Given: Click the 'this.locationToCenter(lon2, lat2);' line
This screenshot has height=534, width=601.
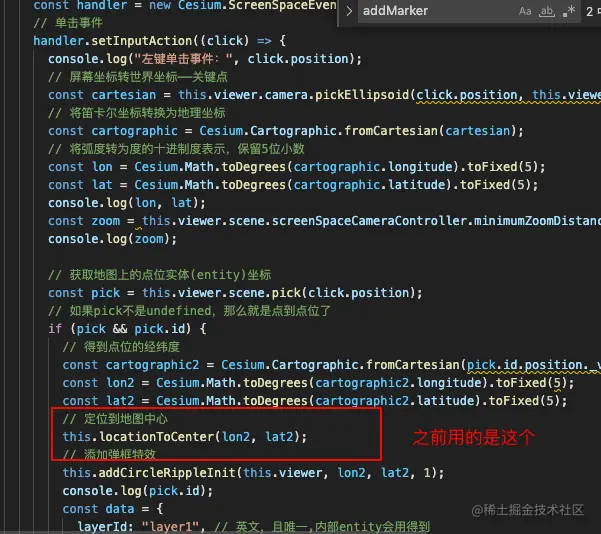Looking at the screenshot, I should (185, 437).
